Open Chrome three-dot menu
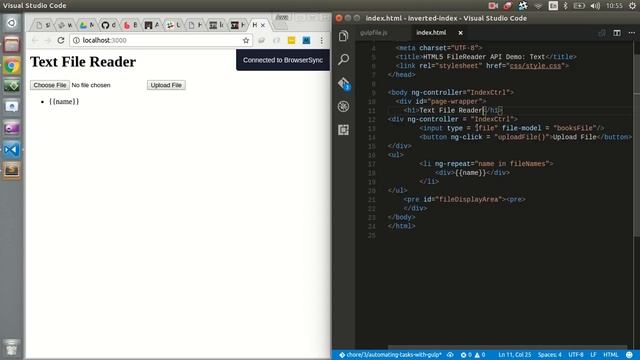The image size is (640, 360). pos(322,40)
